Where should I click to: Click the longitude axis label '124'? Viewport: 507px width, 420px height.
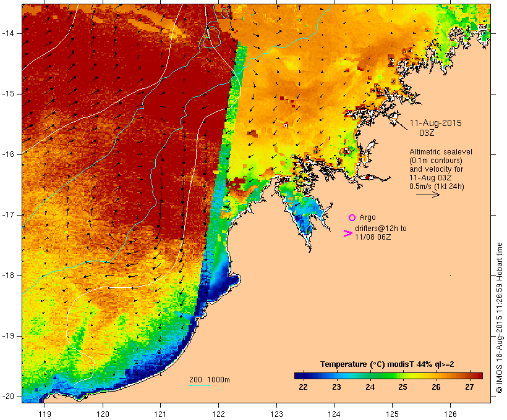pyautogui.click(x=334, y=414)
